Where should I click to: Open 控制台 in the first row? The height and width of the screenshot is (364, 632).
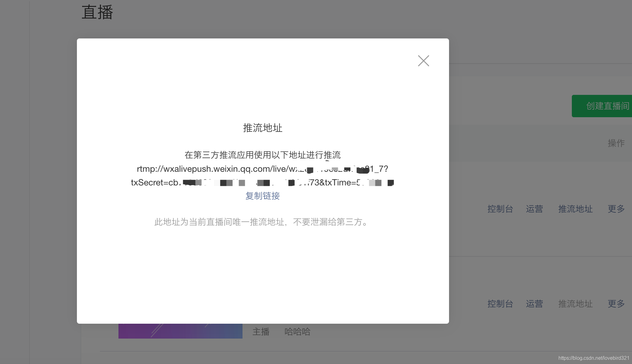point(500,209)
